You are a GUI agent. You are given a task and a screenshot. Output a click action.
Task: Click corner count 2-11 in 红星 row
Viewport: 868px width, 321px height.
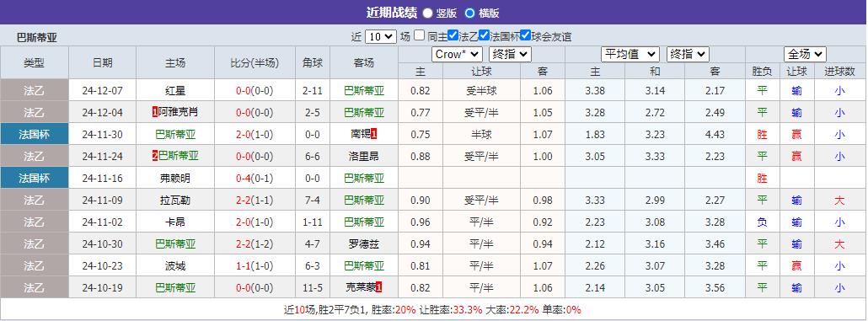(313, 91)
